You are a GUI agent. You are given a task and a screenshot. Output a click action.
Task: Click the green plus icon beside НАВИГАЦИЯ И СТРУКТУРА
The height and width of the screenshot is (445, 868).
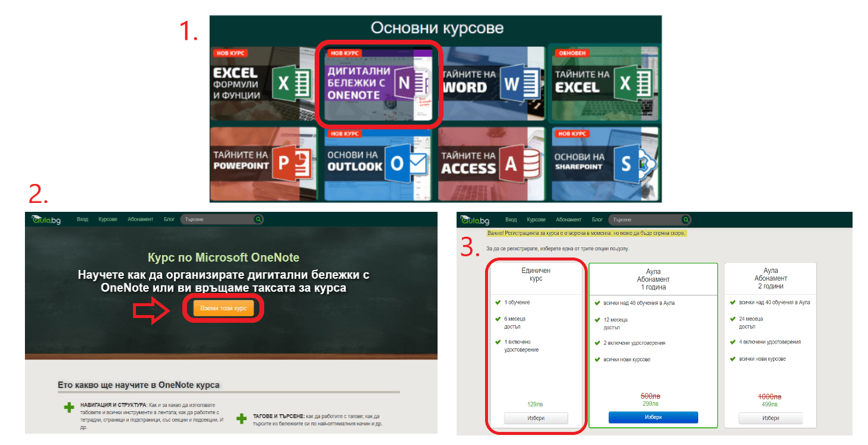click(70, 408)
